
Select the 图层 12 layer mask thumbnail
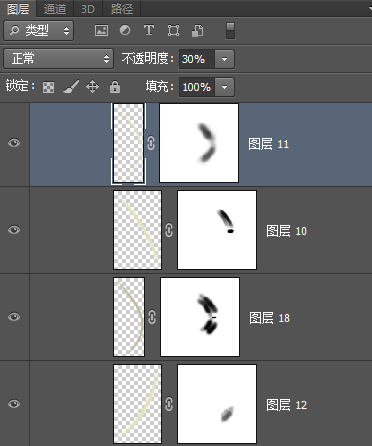point(217,404)
